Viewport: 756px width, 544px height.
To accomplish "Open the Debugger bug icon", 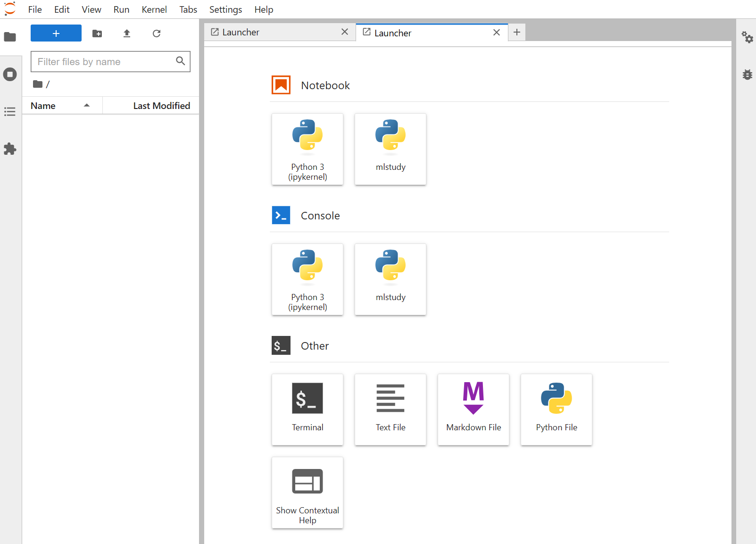I will [x=747, y=75].
